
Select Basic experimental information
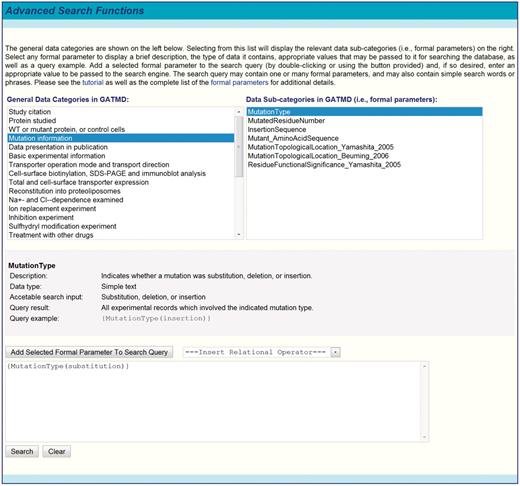(x=121, y=156)
